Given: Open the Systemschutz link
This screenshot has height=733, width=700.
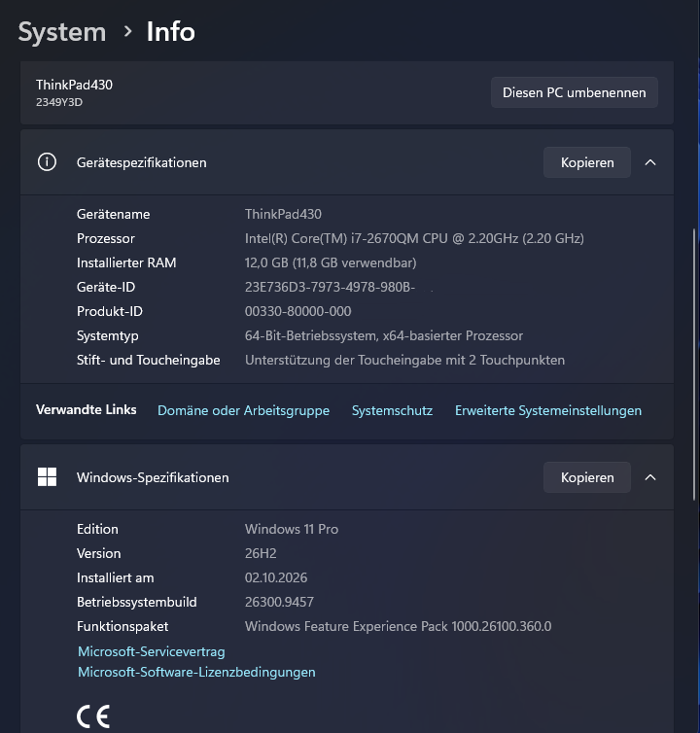Looking at the screenshot, I should coord(392,410).
